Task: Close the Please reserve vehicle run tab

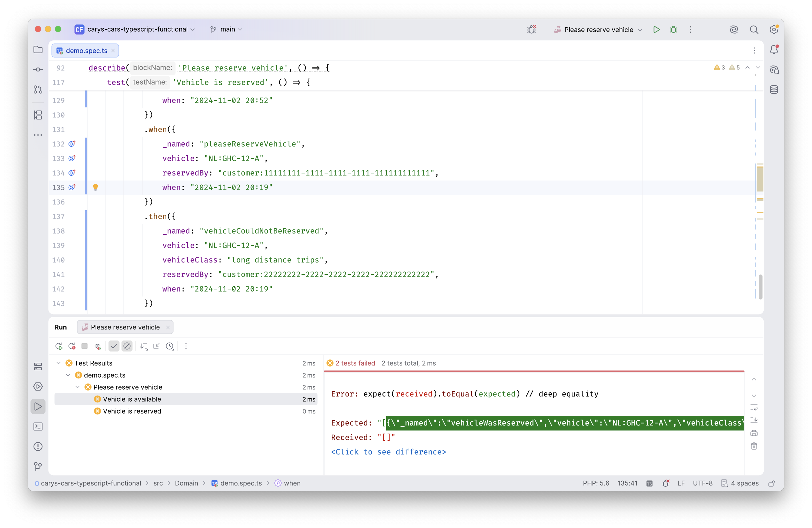Action: pyautogui.click(x=168, y=327)
